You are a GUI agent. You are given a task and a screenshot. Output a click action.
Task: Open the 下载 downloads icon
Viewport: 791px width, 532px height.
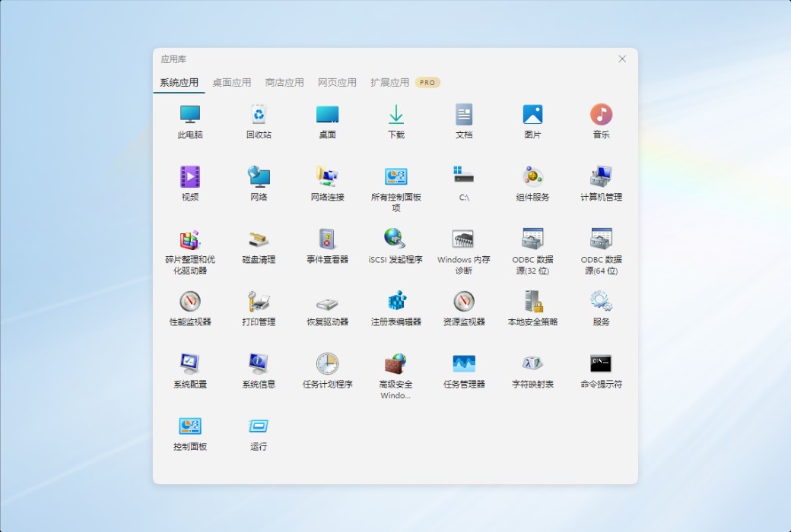coord(396,115)
